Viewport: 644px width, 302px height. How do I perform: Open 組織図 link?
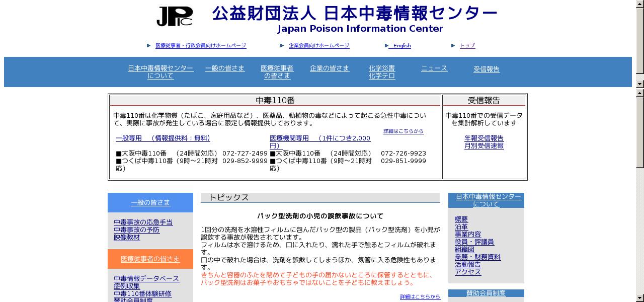tap(465, 250)
